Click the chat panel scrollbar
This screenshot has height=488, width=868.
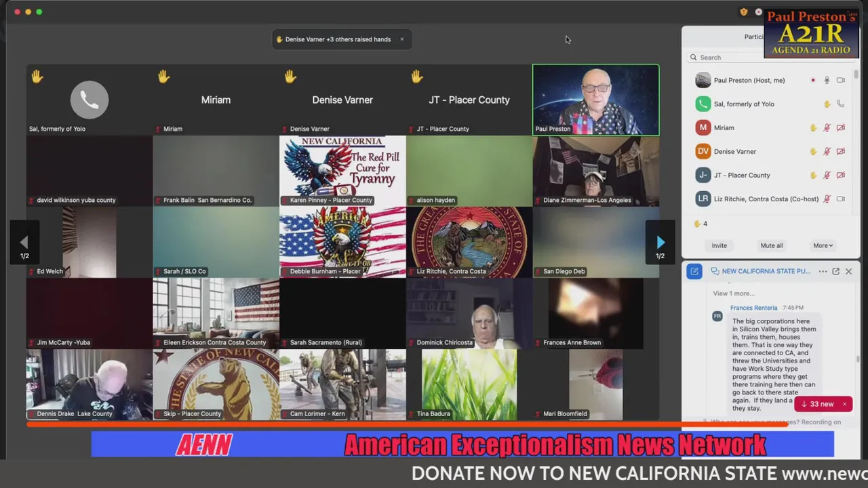coord(857,359)
